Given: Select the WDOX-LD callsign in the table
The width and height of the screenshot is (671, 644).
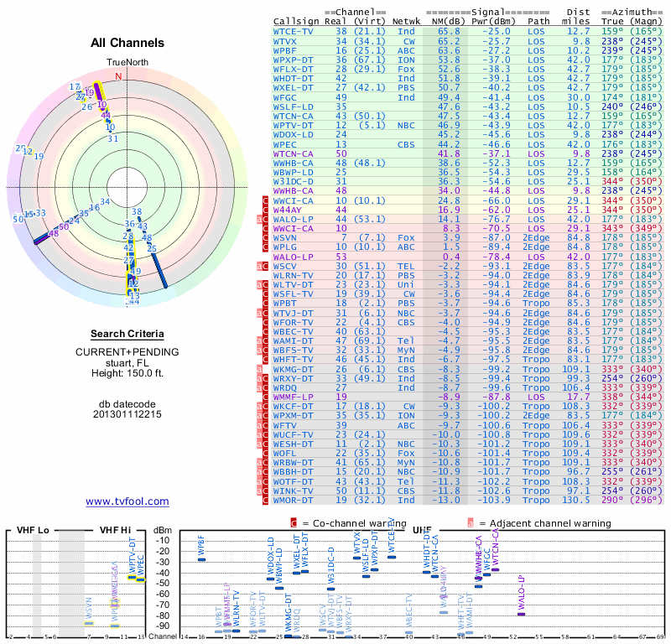Looking at the screenshot, I should click(x=293, y=134).
